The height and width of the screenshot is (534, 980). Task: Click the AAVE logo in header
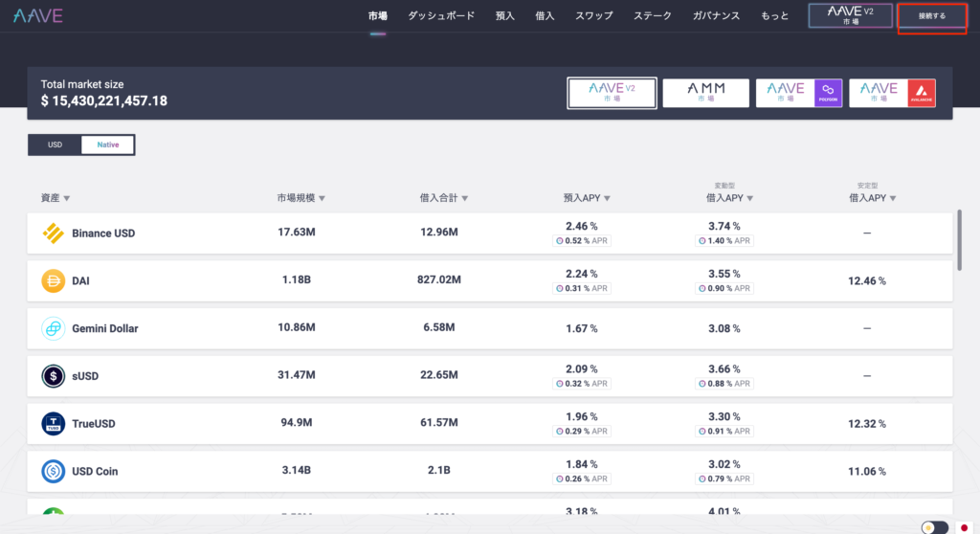[38, 15]
